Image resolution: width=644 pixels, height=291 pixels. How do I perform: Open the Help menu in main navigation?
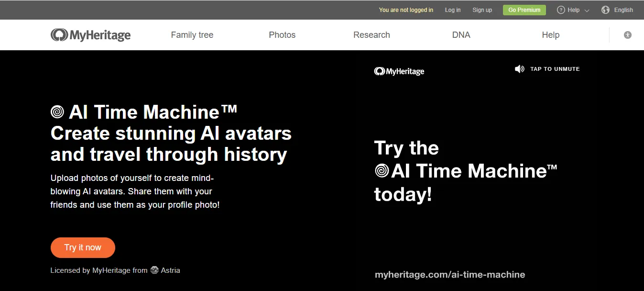tap(551, 35)
